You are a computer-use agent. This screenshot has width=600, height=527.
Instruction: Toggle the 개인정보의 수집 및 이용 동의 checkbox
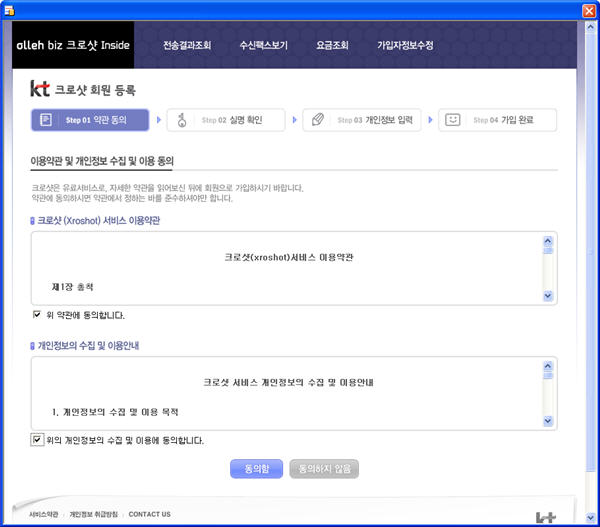pyautogui.click(x=37, y=440)
